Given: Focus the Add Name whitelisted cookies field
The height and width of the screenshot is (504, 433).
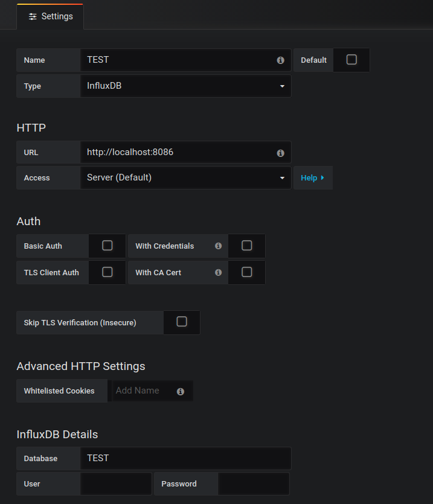Looking at the screenshot, I should point(152,391).
